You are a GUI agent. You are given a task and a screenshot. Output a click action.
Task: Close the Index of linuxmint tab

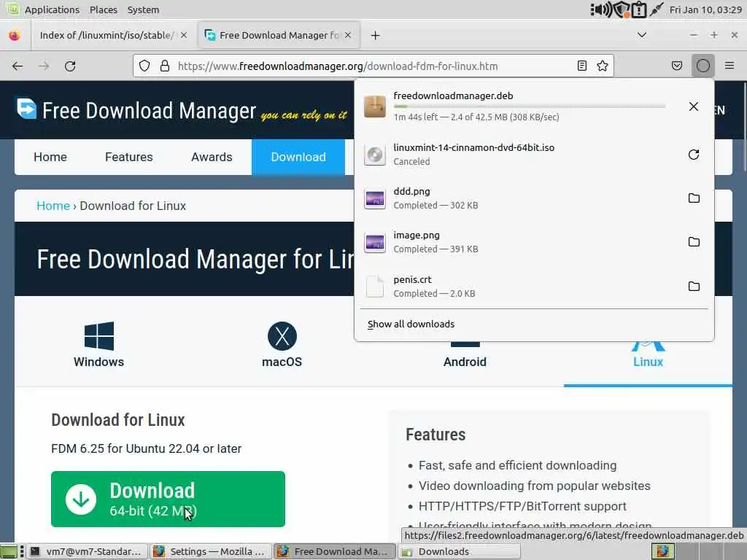(x=184, y=35)
